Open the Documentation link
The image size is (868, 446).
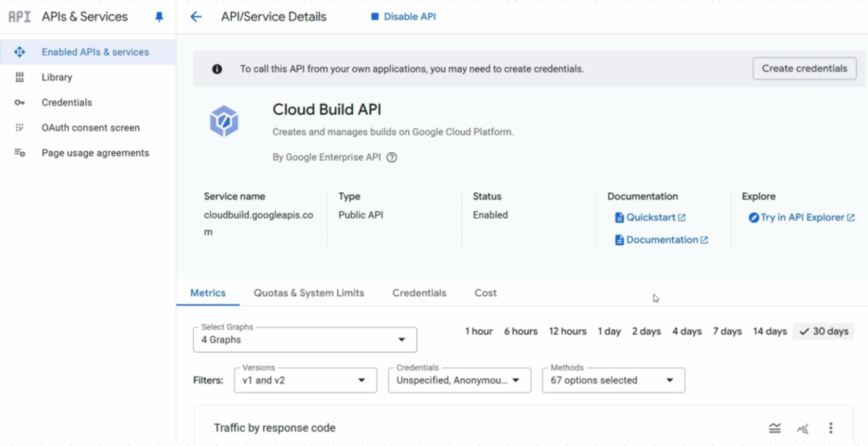tap(662, 240)
